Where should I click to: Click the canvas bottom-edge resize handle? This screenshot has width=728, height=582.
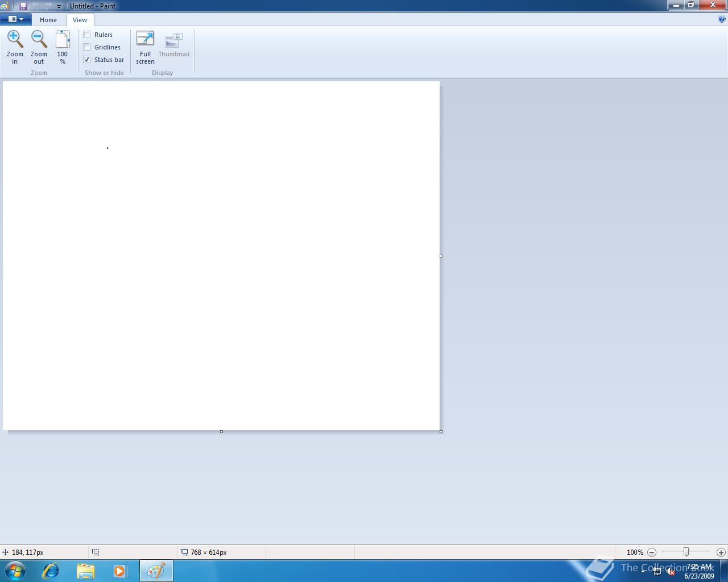coord(221,431)
